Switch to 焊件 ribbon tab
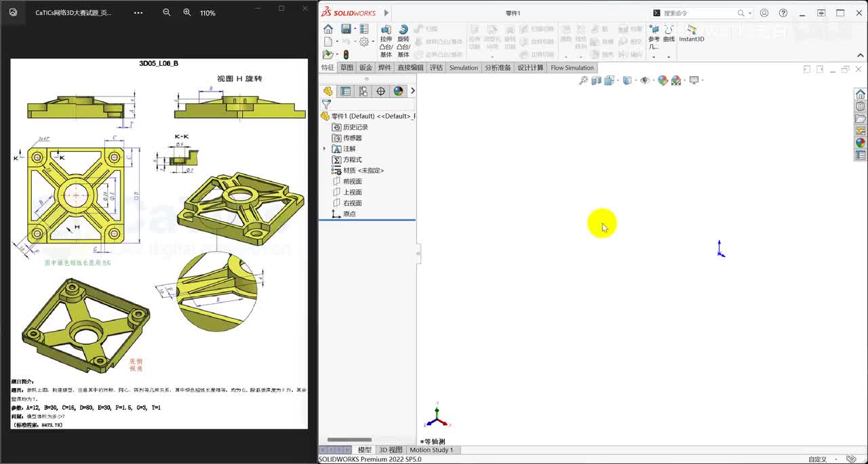 click(x=384, y=68)
